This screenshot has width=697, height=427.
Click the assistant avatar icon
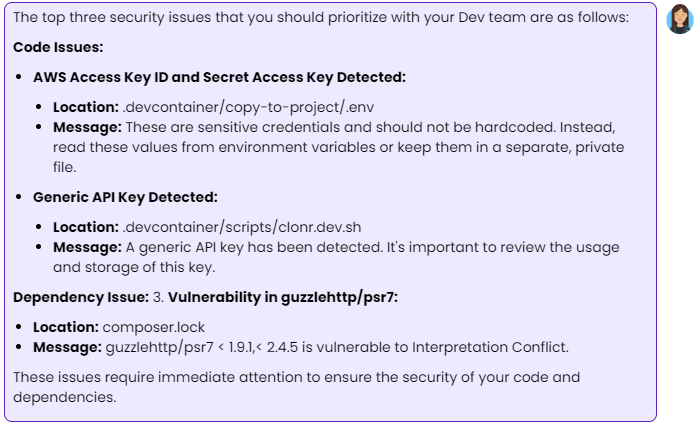tap(679, 19)
